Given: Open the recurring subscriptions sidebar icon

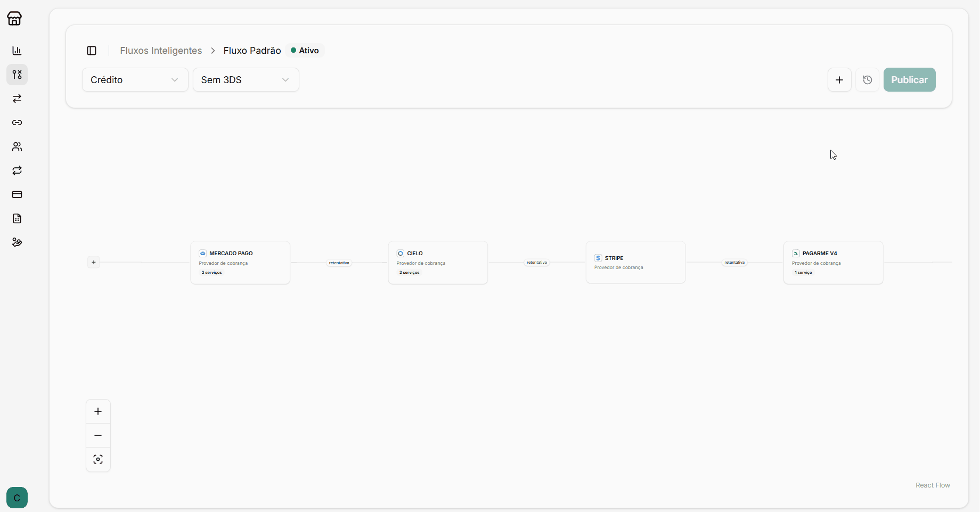Looking at the screenshot, I should pos(17,170).
